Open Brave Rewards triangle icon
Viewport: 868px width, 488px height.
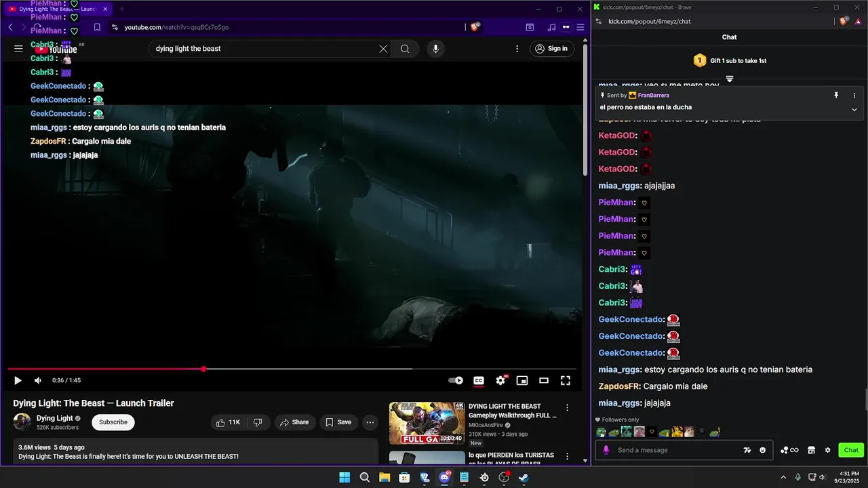tap(857, 21)
